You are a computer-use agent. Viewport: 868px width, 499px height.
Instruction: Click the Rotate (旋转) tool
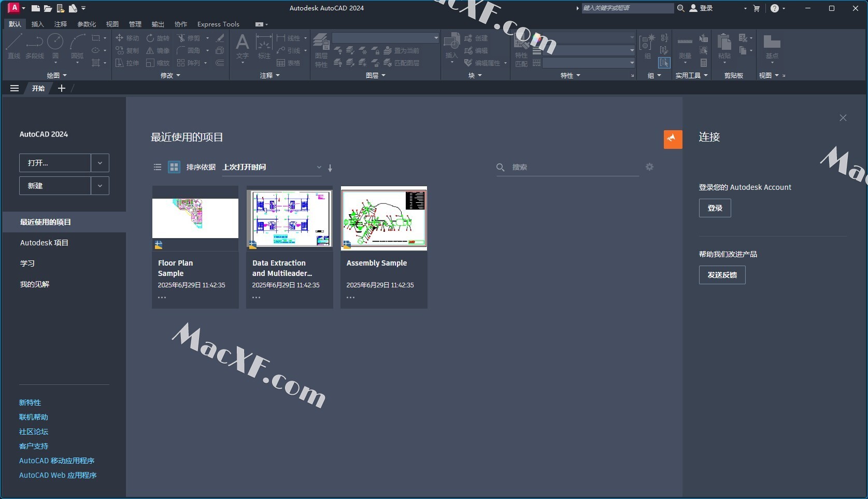point(158,38)
